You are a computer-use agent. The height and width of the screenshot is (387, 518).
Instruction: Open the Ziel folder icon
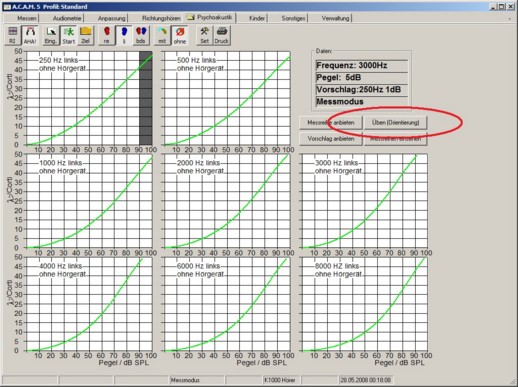tap(86, 35)
